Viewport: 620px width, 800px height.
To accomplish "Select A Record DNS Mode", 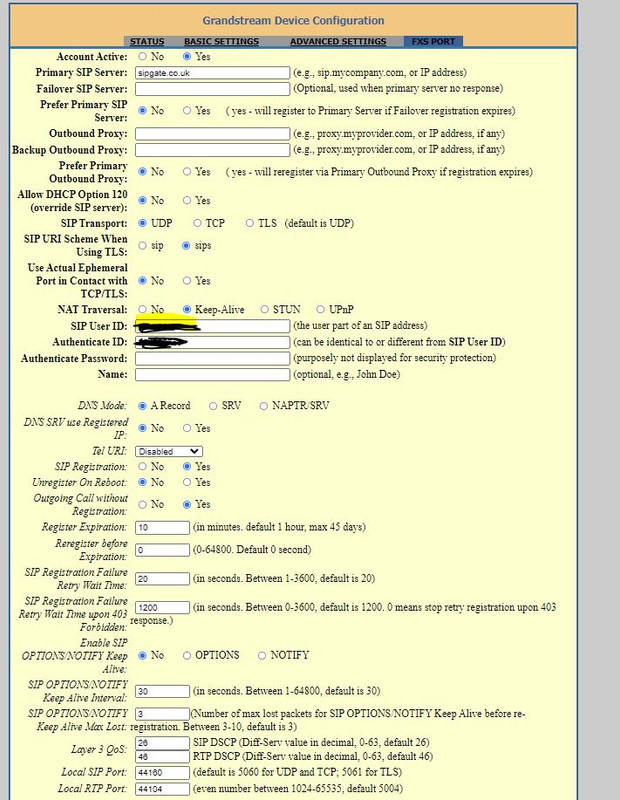I will pyautogui.click(x=142, y=406).
